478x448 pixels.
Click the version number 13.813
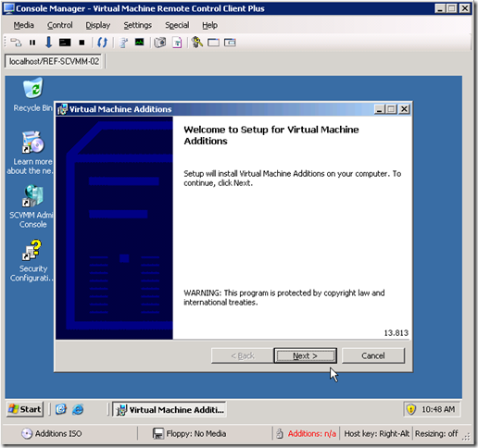point(396,333)
